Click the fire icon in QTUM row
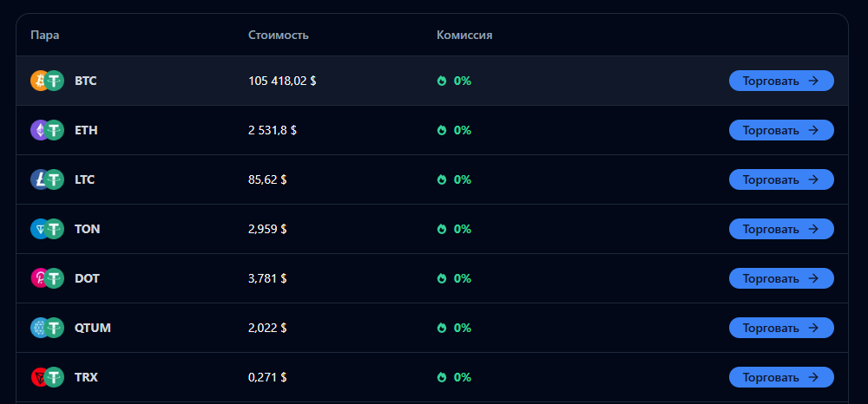This screenshot has width=868, height=404. (x=441, y=329)
